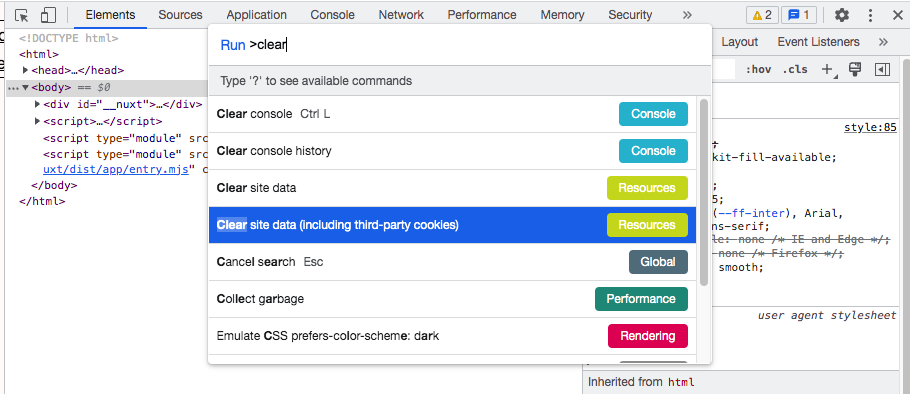Open the Event Listeners tab
The height and width of the screenshot is (394, 910).
[x=818, y=42]
